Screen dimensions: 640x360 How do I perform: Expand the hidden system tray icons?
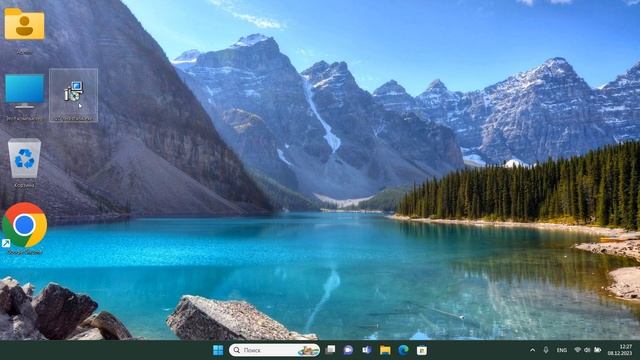[532, 350]
